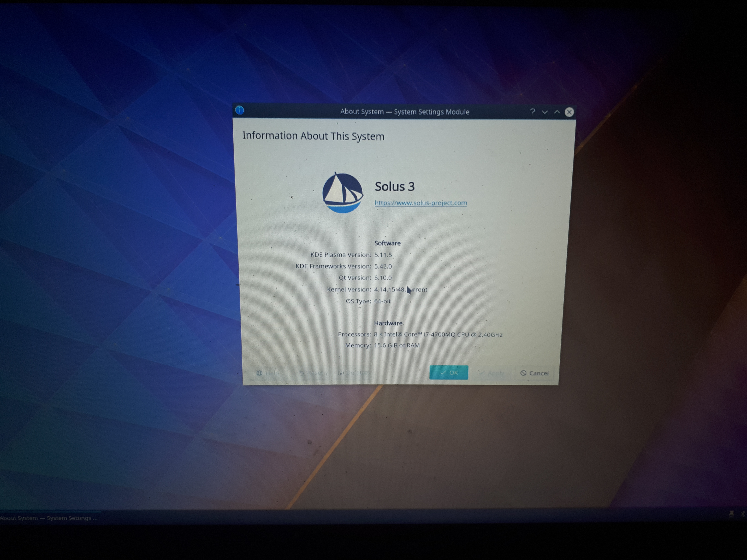Click the Kernel Version value 4.14.15-48
The image size is (747, 560).
click(401, 289)
